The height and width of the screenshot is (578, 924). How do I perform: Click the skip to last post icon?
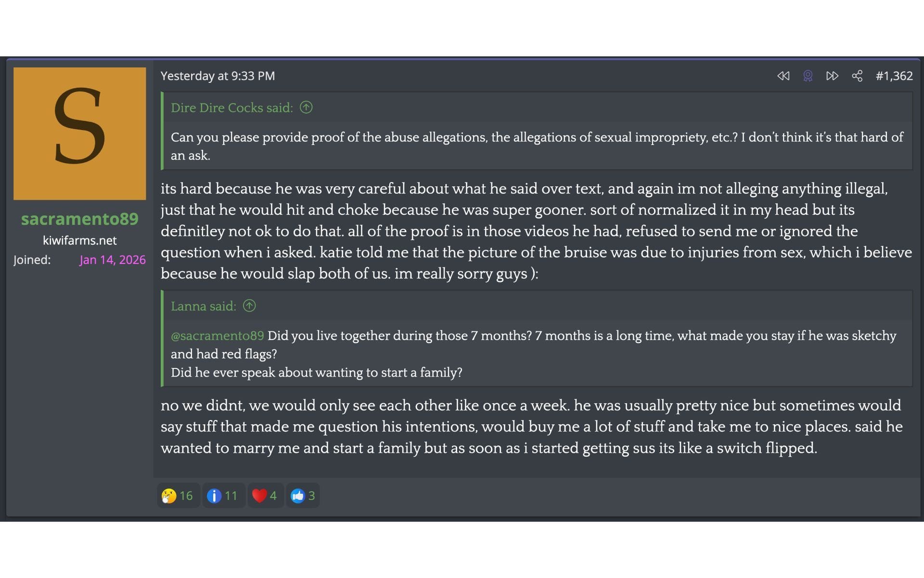[833, 76]
